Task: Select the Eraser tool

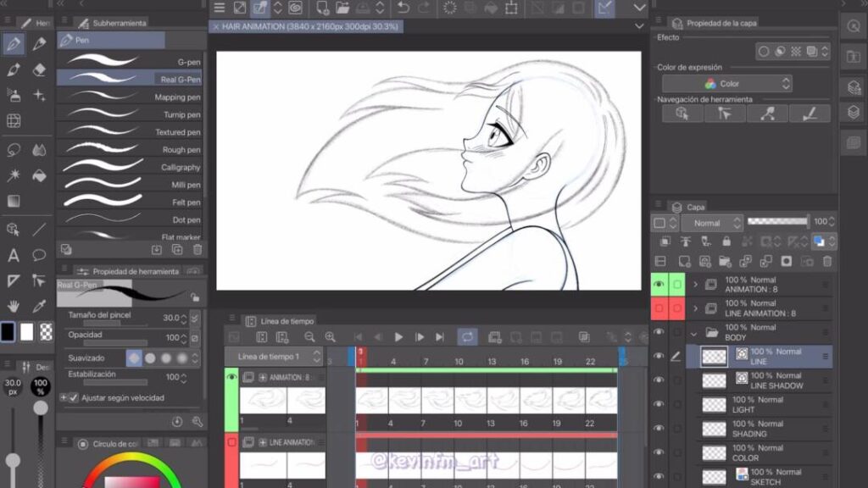Action: click(39, 69)
